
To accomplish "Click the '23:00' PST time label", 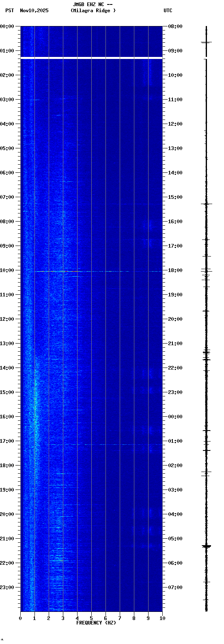I will 7,587.
